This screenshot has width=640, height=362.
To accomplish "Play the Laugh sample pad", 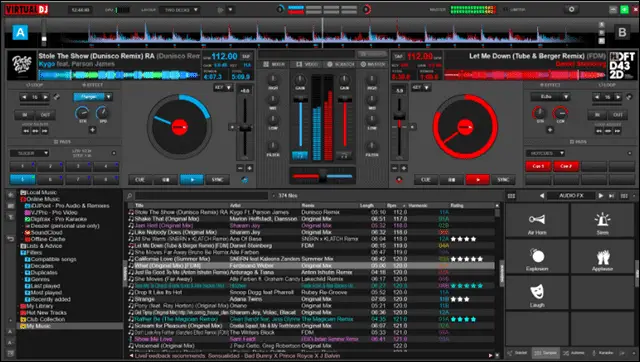I will (x=537, y=293).
